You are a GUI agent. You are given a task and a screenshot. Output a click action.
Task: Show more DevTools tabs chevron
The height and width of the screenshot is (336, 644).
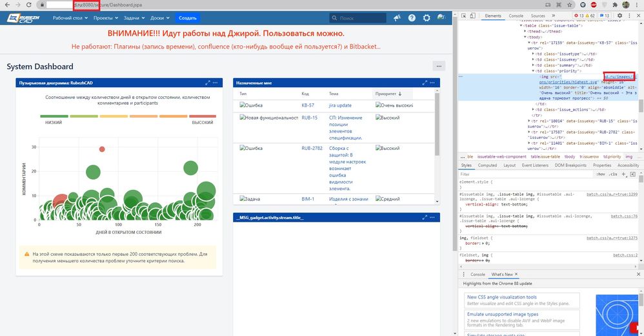(x=553, y=16)
